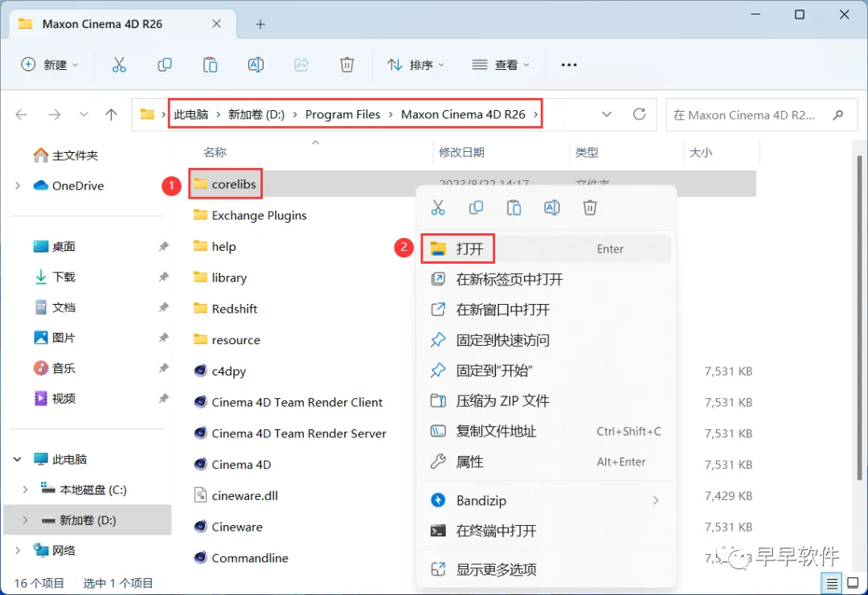Click the Delete icon in the context menu

click(x=590, y=207)
